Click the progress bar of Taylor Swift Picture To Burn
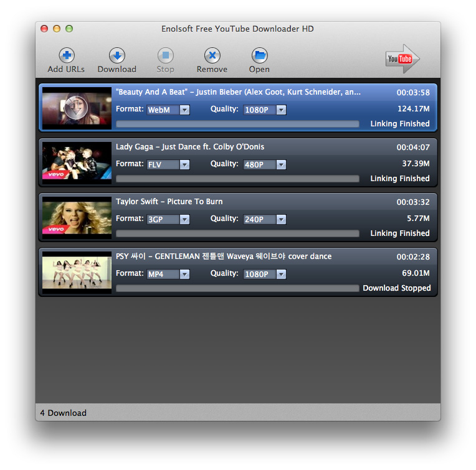This screenshot has height=470, width=476. pos(237,233)
